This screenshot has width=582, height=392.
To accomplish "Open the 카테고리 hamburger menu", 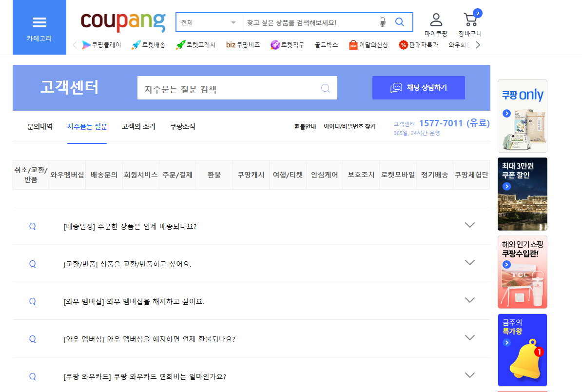I will [39, 27].
